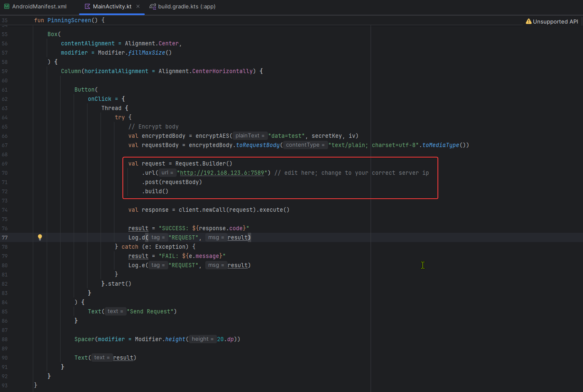583x392 pixels.
Task: Click the contentType parameter hint
Action: (305, 145)
